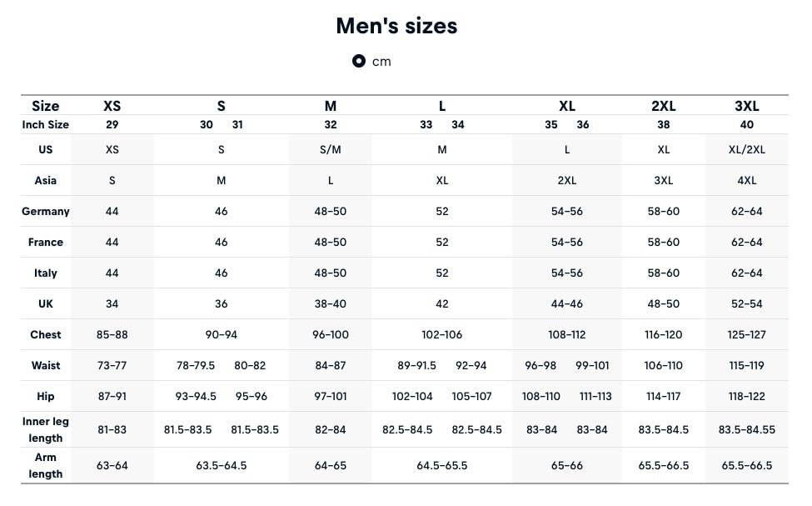812x506 pixels.
Task: Click the 78–79.5 waist measurement value
Action: [x=196, y=365]
